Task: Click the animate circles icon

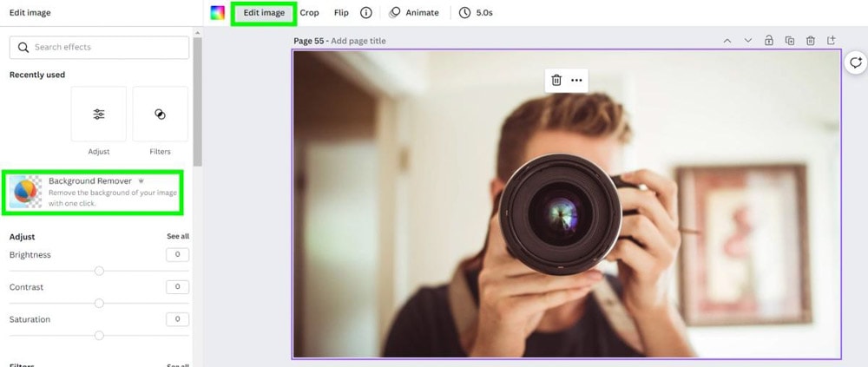Action: pyautogui.click(x=395, y=13)
